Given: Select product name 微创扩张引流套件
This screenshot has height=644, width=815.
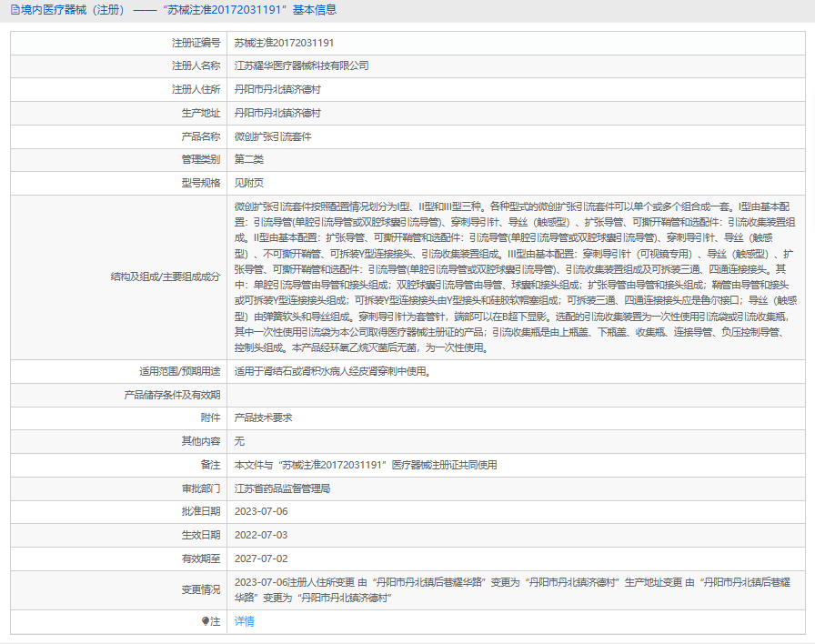Looking at the screenshot, I should pos(273,136).
